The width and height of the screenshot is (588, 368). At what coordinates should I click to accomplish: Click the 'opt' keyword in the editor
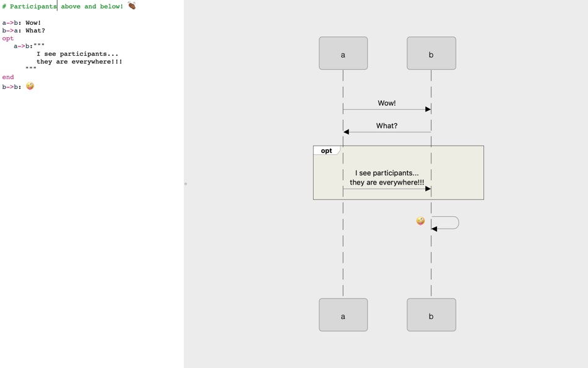(x=8, y=38)
